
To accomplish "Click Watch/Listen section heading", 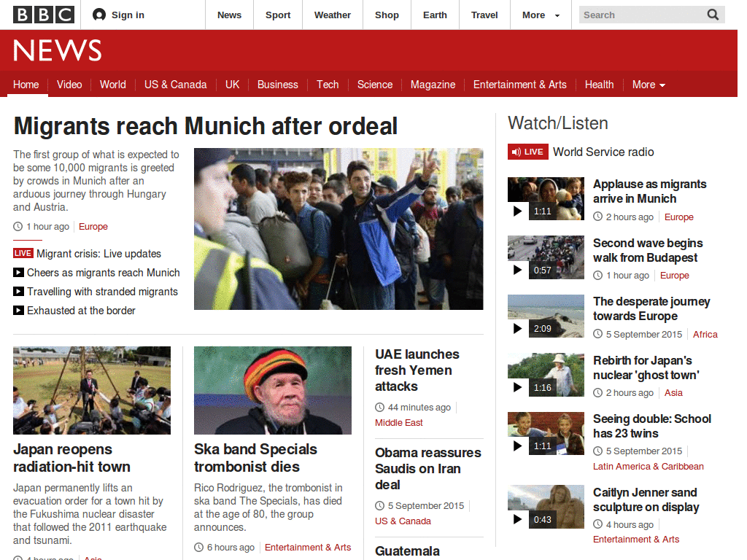I will [x=558, y=123].
